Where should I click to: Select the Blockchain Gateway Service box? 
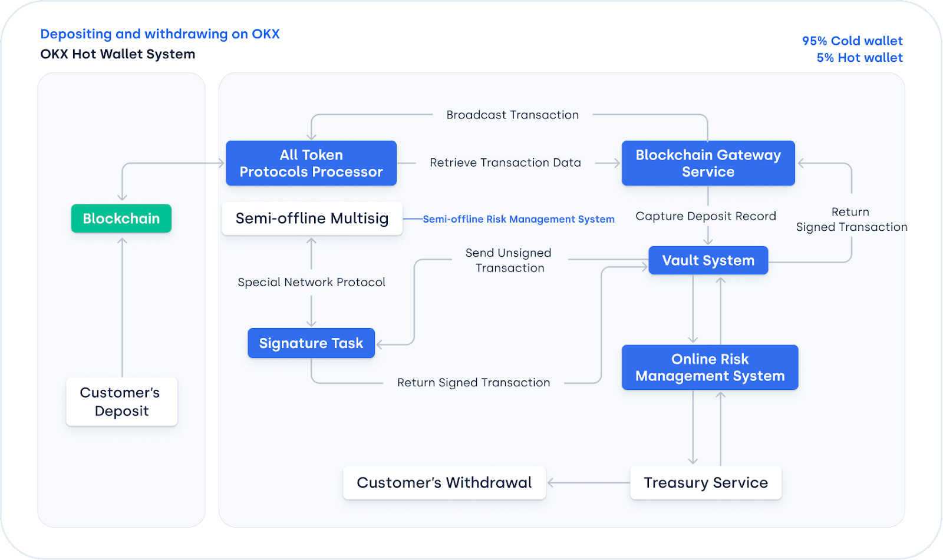[x=708, y=163]
